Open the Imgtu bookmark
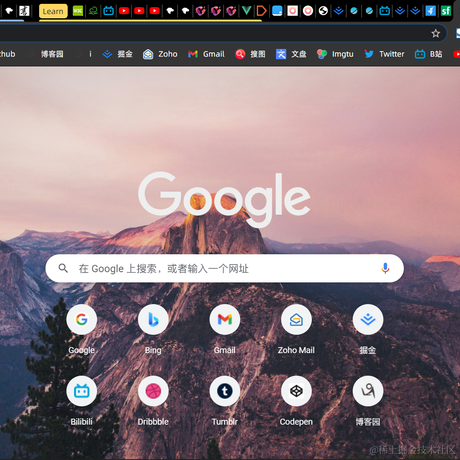This screenshot has width=460, height=460. click(335, 54)
